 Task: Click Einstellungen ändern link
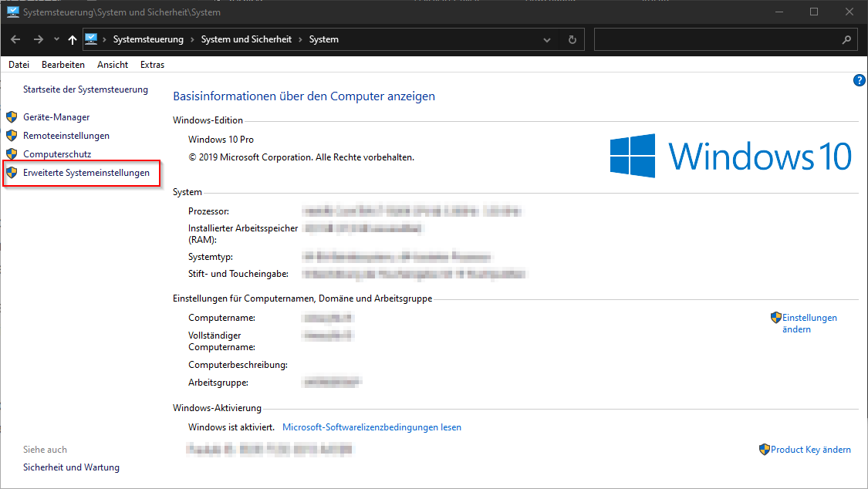coord(809,323)
